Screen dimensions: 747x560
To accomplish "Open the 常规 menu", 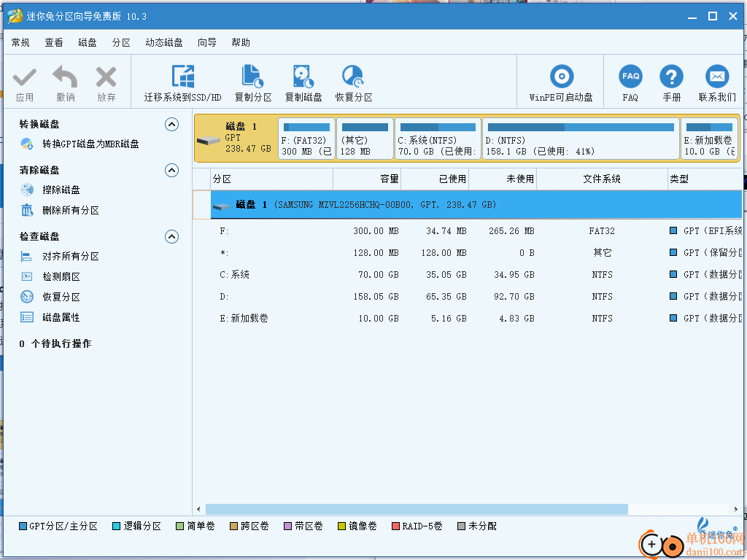I will click(20, 42).
